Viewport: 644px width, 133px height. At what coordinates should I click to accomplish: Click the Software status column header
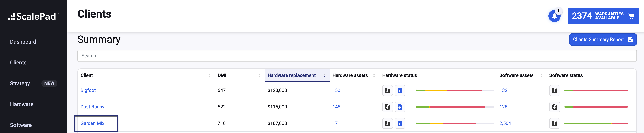point(566,75)
